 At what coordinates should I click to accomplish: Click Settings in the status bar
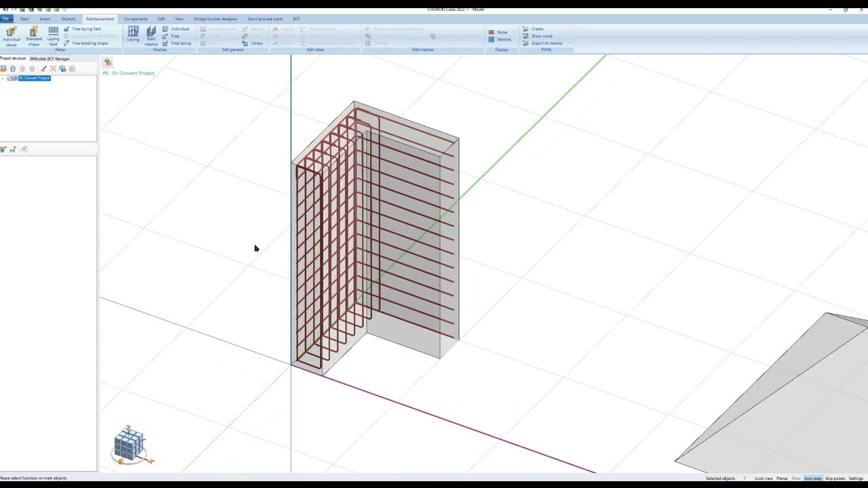tap(856, 479)
